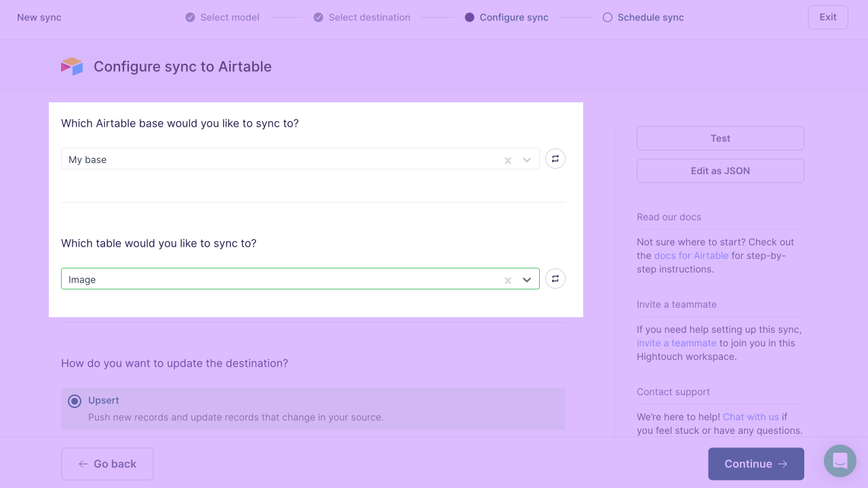868x488 pixels.
Task: Refresh the table list
Action: (x=555, y=279)
